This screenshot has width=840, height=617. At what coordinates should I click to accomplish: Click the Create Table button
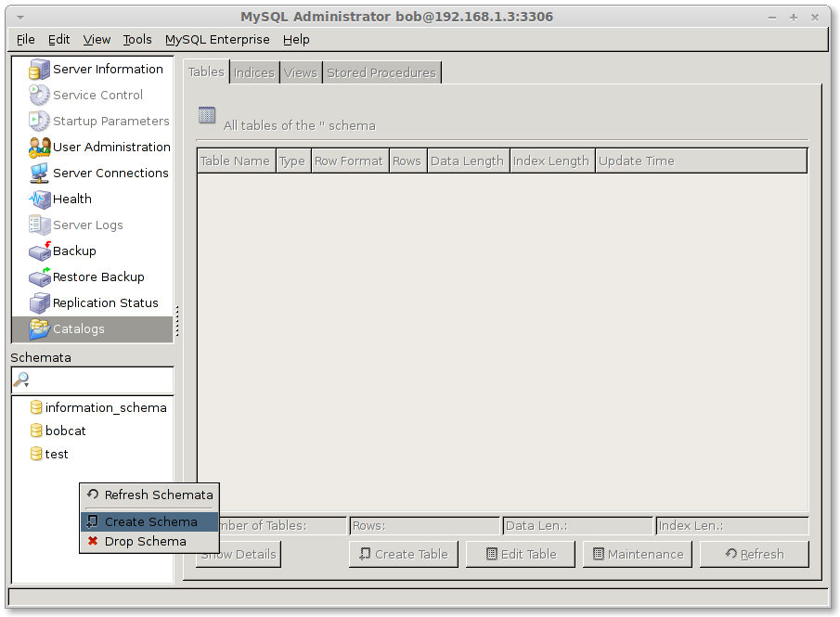pyautogui.click(x=404, y=554)
